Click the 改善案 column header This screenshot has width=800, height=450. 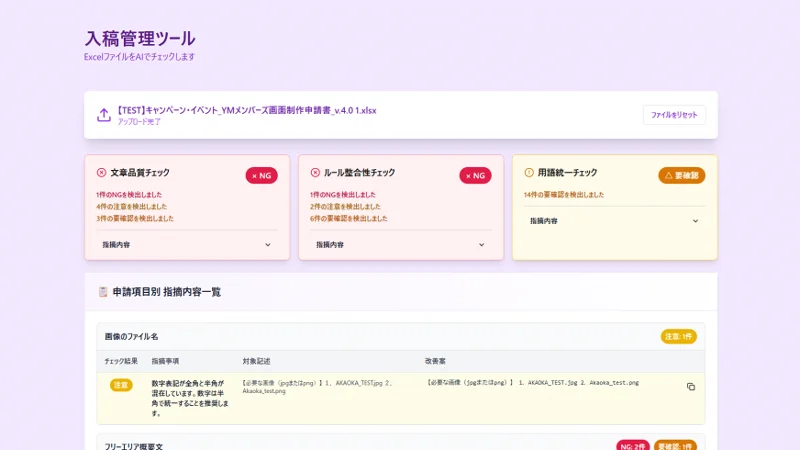[x=435, y=361]
